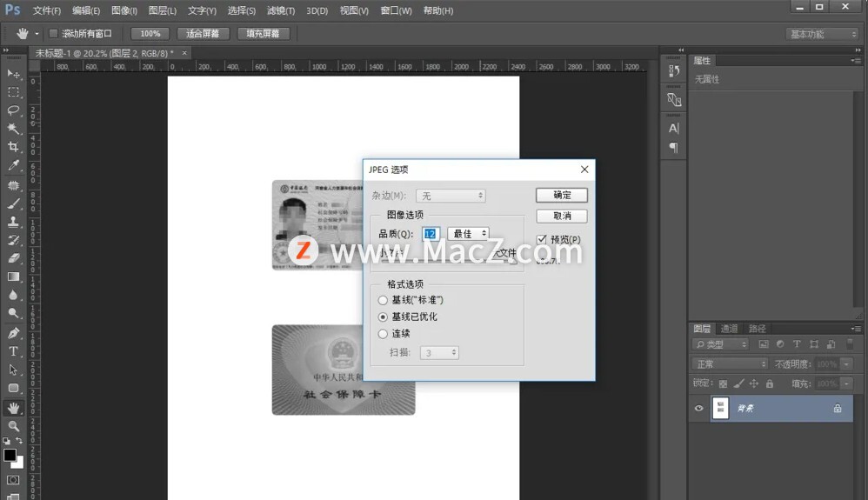Click the text layer filter icon
This screenshot has height=500, width=868.
click(795, 345)
